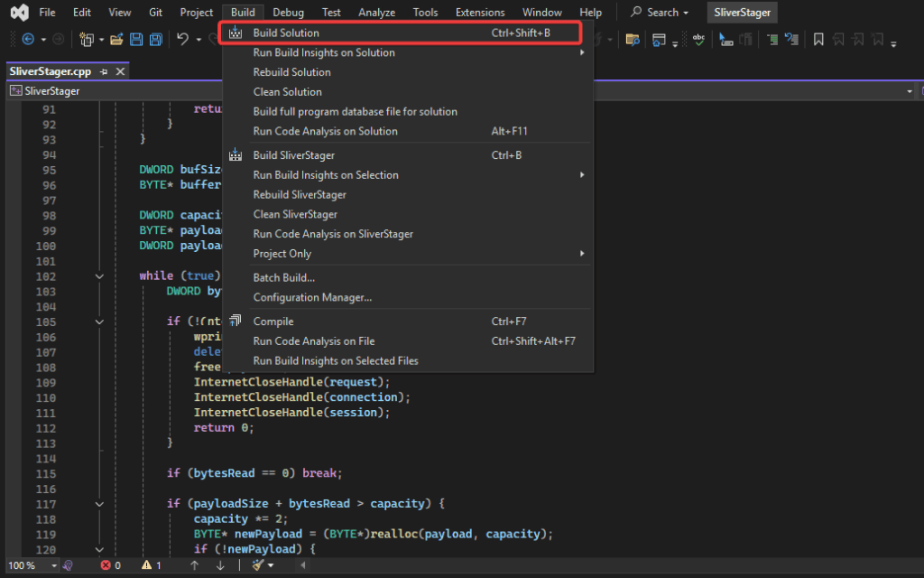Select Rebuild SliverStager
924x578 pixels.
coord(408,195)
